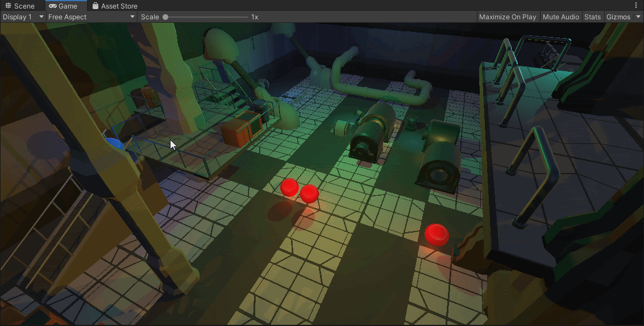Toggle the Mute Audio button
The width and height of the screenshot is (644, 326).
(x=560, y=17)
